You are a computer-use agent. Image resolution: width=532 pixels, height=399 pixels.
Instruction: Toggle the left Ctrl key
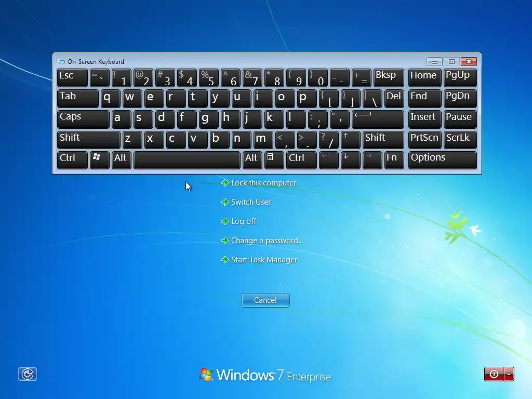(72, 160)
